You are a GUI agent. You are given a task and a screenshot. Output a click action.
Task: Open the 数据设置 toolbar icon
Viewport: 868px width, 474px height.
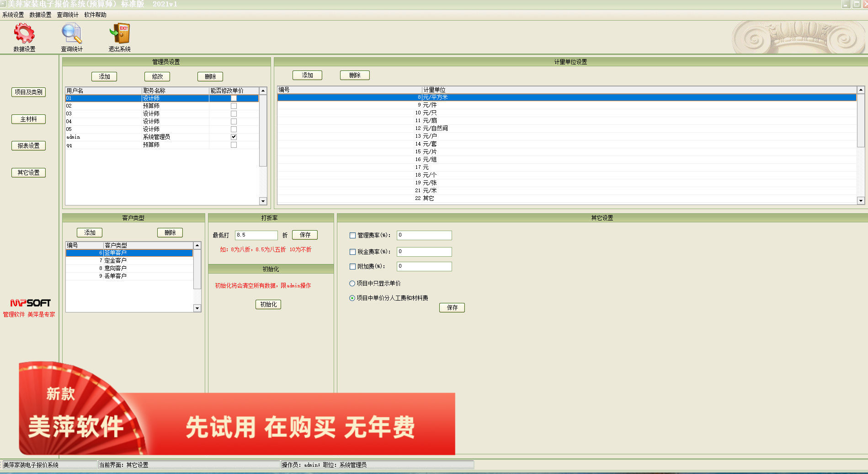pyautogui.click(x=24, y=38)
